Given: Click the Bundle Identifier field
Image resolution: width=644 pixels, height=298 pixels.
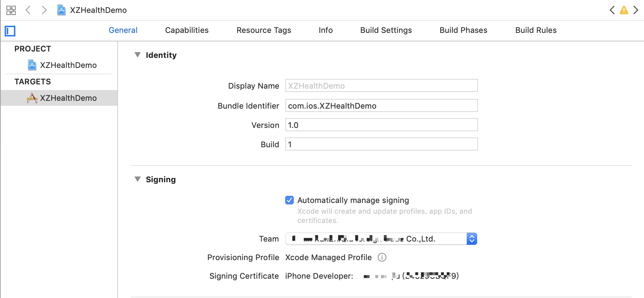Looking at the screenshot, I should coord(381,106).
